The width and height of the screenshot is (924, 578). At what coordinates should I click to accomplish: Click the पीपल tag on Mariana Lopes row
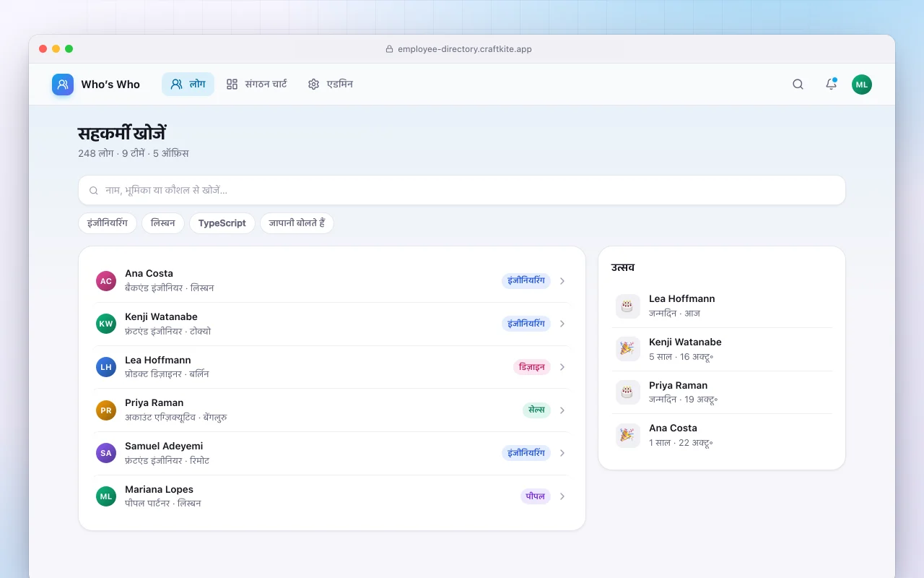point(536,496)
